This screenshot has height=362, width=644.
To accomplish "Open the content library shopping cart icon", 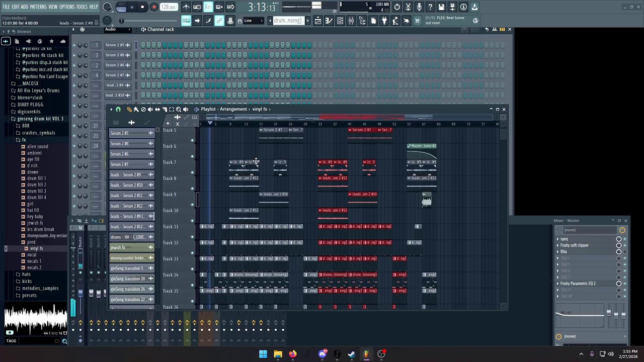I will tap(417, 21).
